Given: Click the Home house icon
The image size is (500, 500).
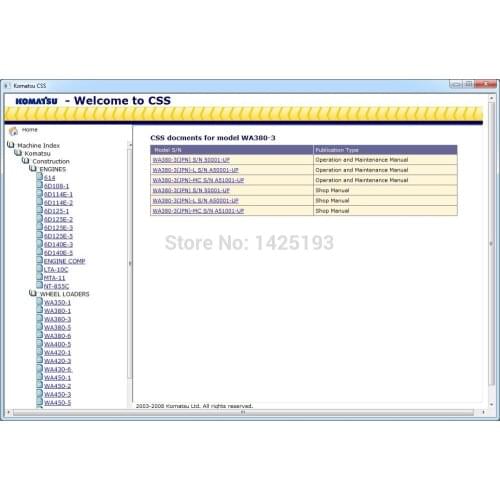Looking at the screenshot, I should point(13,131).
